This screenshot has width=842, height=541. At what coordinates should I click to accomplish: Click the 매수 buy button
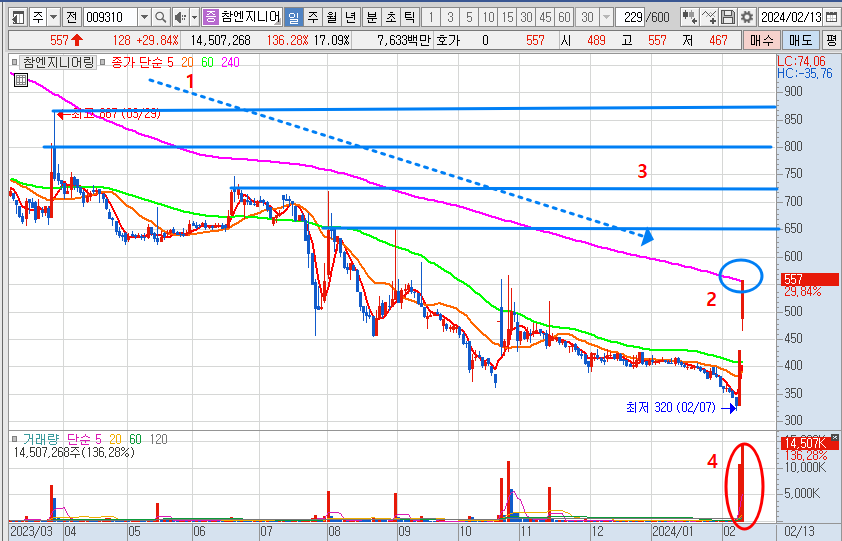pyautogui.click(x=761, y=40)
